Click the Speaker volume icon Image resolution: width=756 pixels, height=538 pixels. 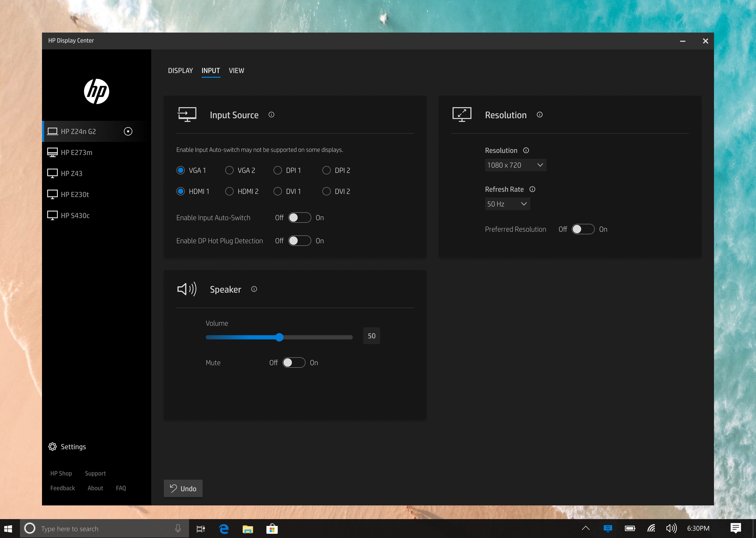pyautogui.click(x=187, y=289)
